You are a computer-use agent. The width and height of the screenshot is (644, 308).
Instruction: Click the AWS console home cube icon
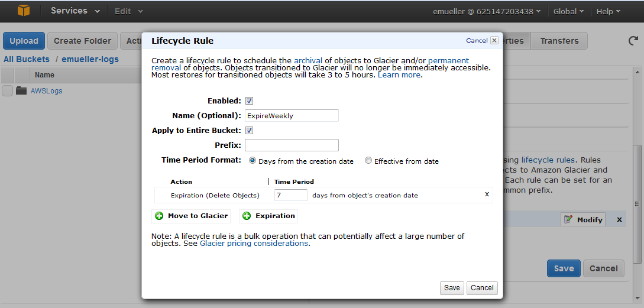click(x=23, y=11)
